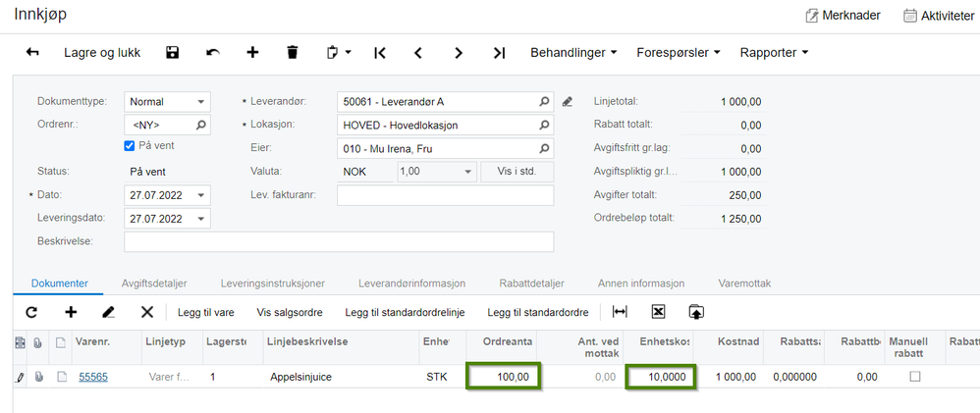Go to the last record arrow
Viewport: 980px width, 413px height.
click(x=499, y=53)
